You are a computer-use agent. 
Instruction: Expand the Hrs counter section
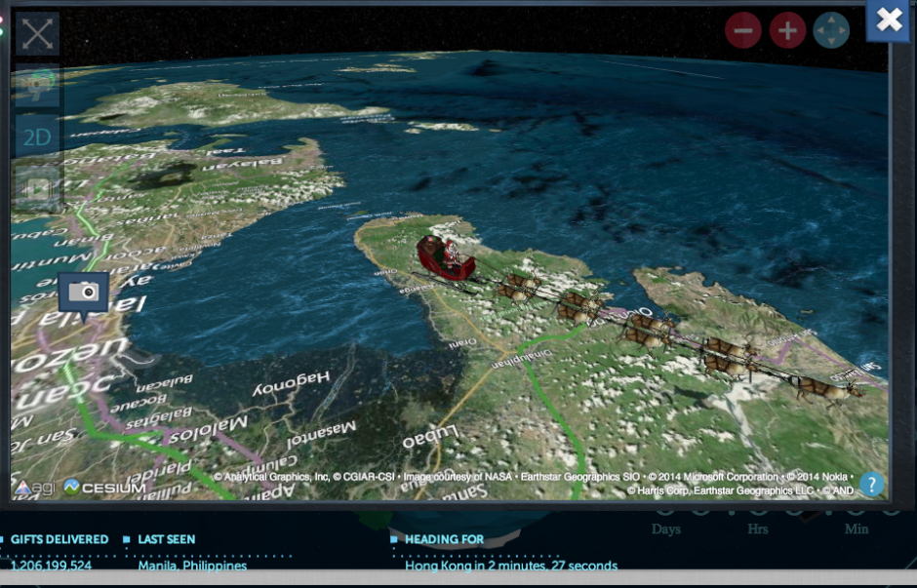(x=757, y=529)
